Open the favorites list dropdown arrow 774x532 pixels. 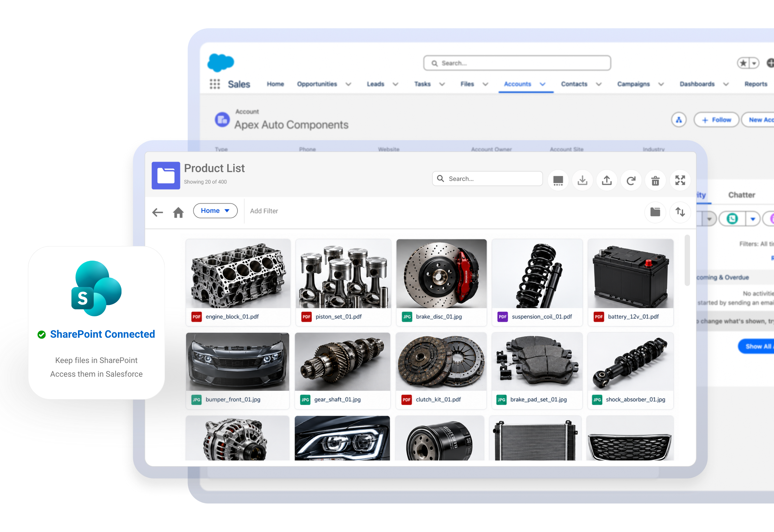click(754, 63)
